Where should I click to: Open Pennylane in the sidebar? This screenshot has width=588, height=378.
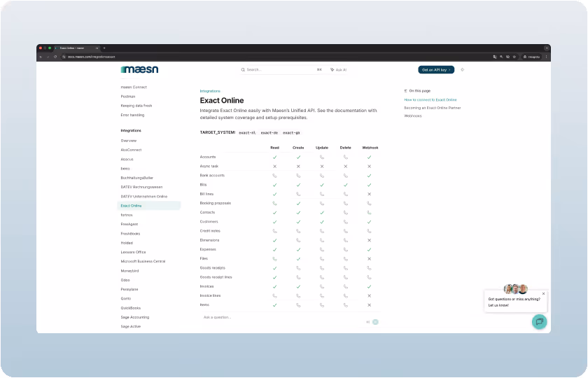129,290
